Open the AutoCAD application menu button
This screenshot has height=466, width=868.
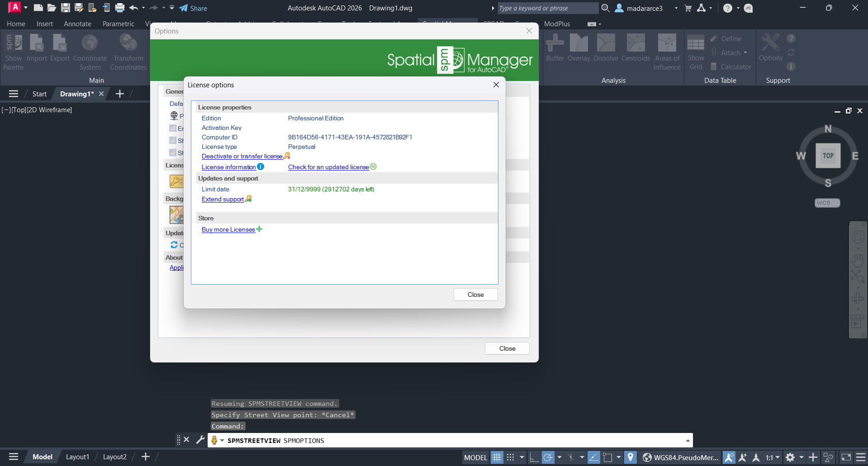pos(15,7)
